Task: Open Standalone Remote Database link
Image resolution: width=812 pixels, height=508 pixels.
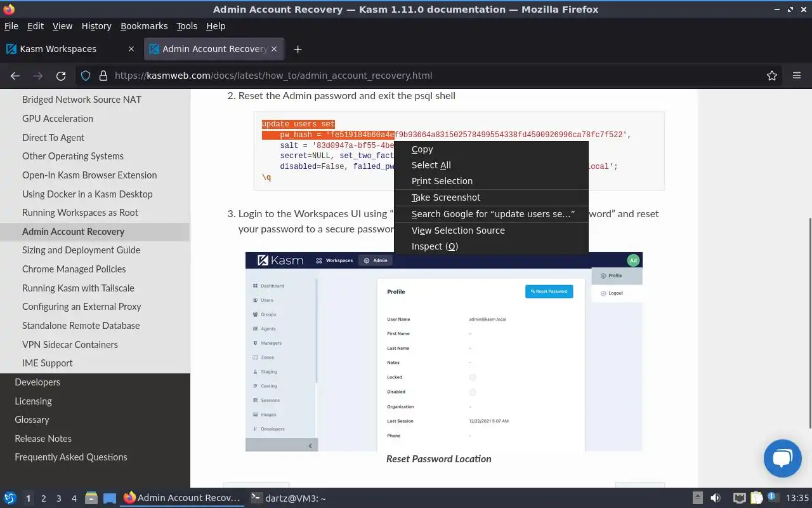Action: 81,326
